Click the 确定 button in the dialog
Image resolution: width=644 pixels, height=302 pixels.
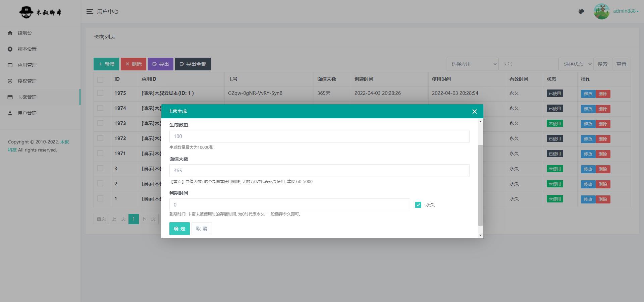179,229
